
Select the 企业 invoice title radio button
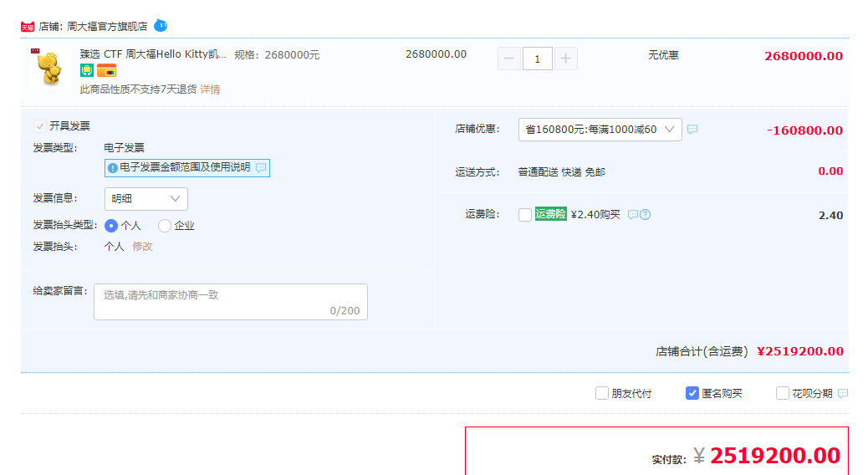[165, 226]
